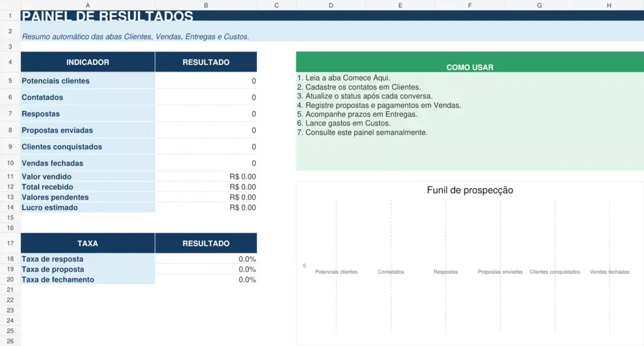
Task: Select row 20 header
Action: [11, 280]
